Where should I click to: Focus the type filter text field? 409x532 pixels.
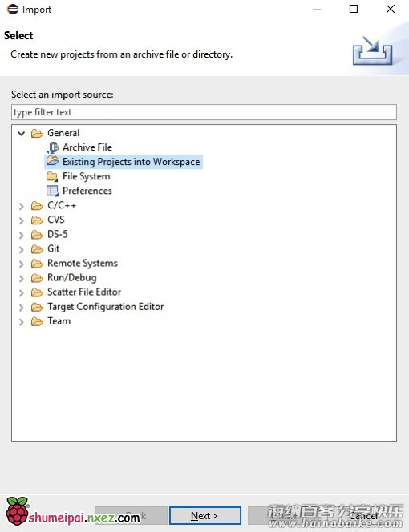click(204, 112)
